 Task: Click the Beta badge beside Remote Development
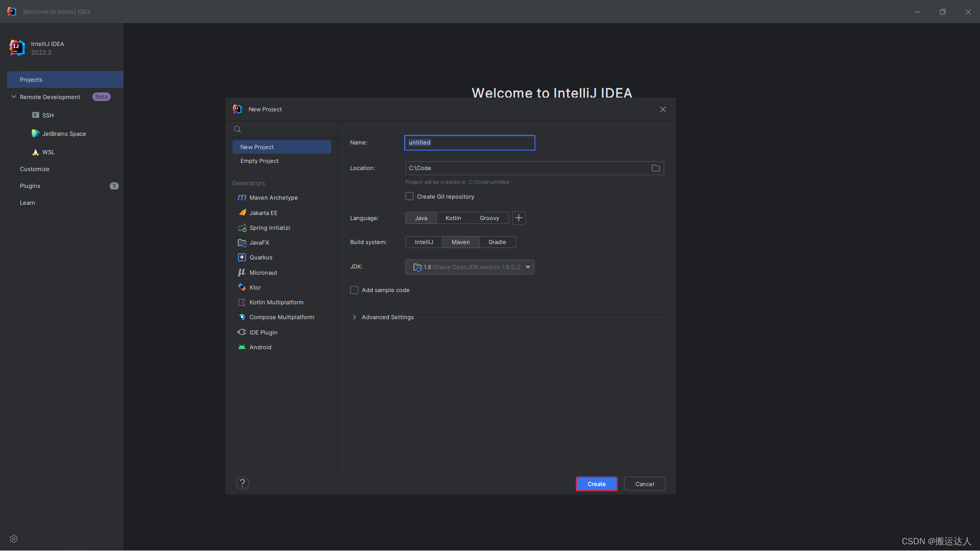(x=102, y=97)
